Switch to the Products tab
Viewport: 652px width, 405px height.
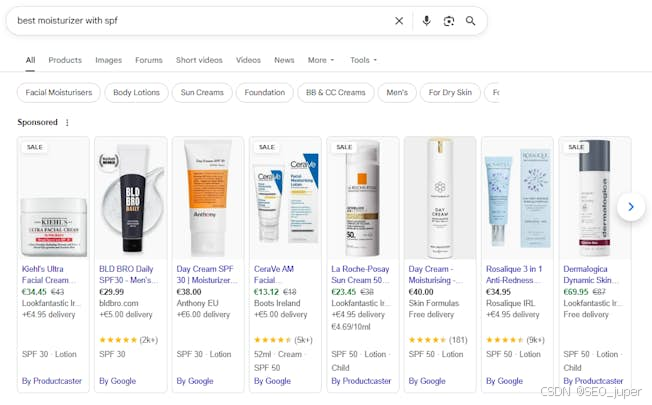(65, 60)
